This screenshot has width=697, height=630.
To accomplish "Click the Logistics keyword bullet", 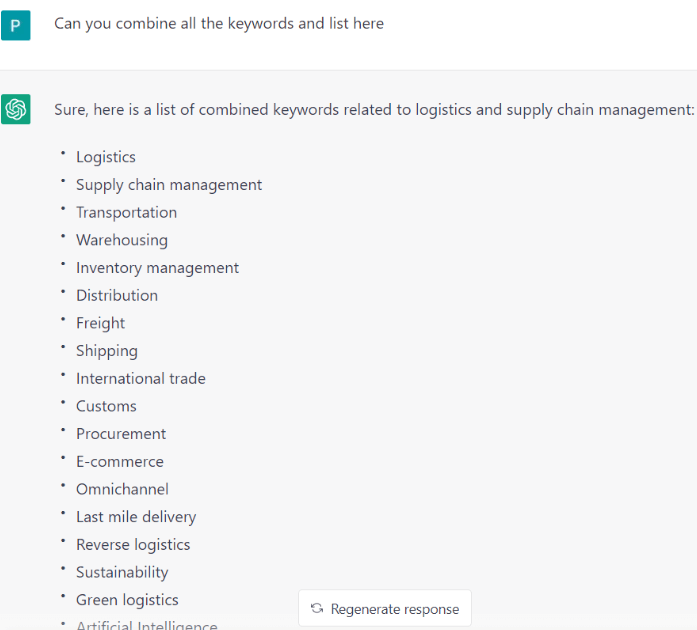I will [x=106, y=157].
